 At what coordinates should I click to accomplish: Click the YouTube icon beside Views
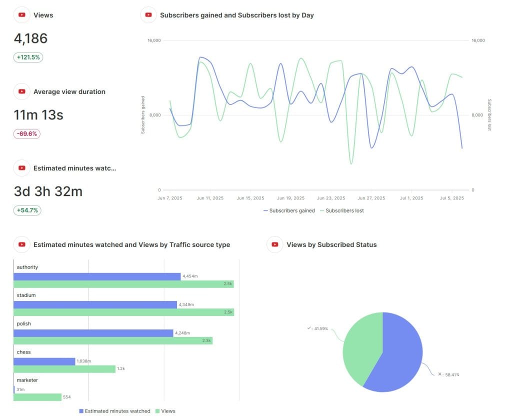coord(22,15)
